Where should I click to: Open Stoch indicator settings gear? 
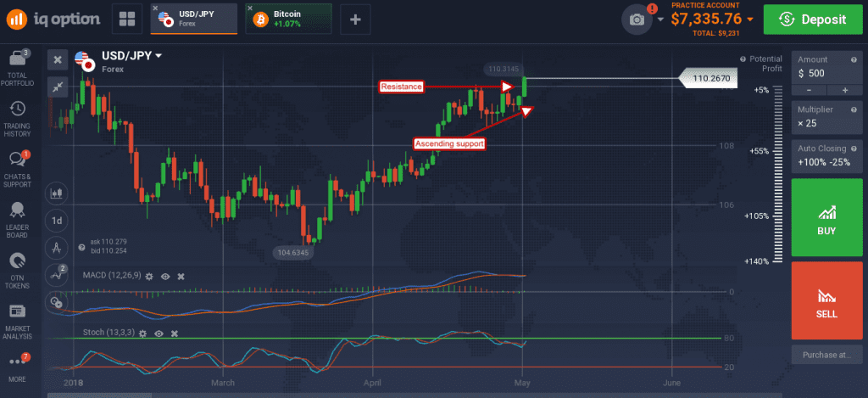(142, 334)
